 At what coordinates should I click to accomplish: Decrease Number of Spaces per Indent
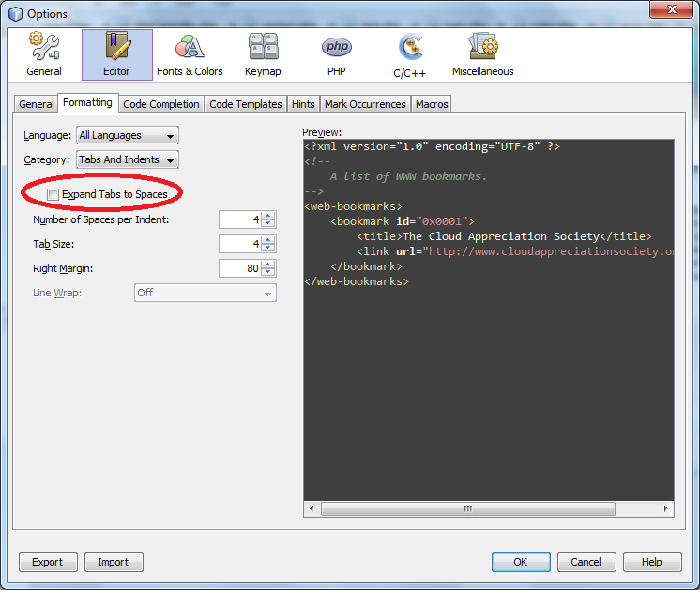click(267, 223)
